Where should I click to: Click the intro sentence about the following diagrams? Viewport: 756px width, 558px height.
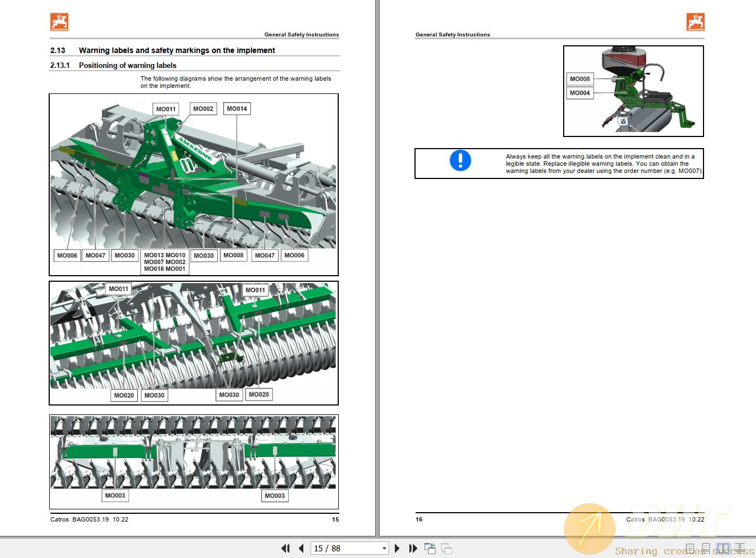(236, 82)
